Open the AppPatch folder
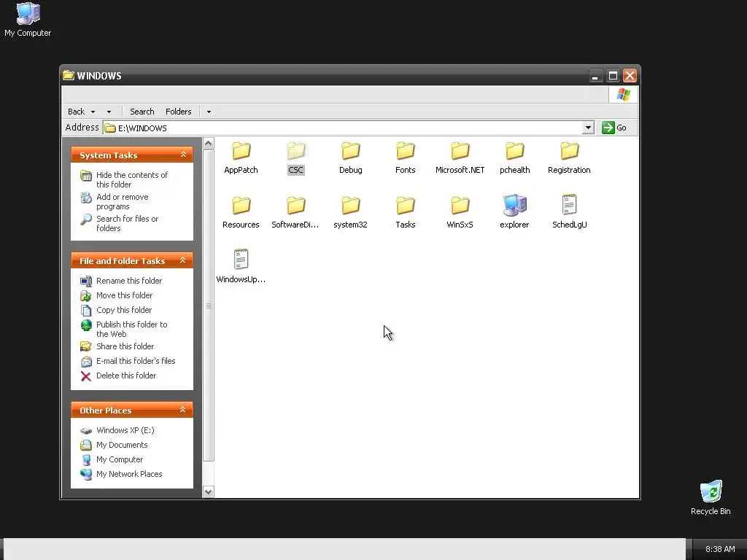 (x=241, y=158)
